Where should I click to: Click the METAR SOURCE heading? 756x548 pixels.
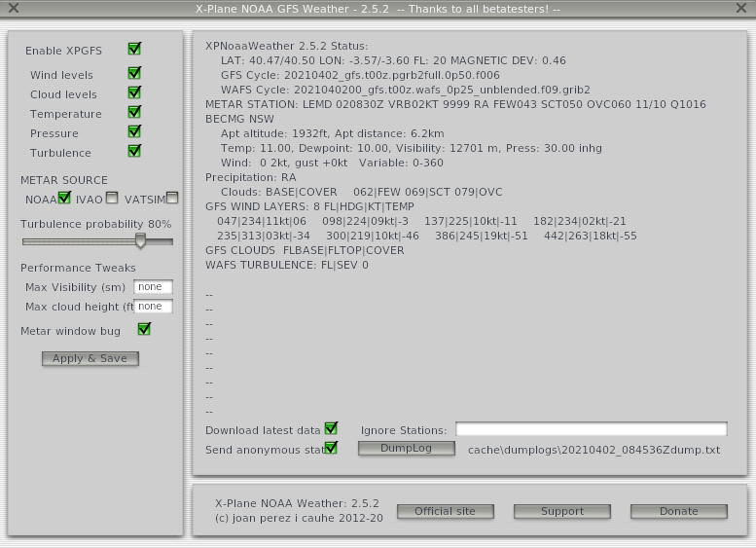click(64, 180)
